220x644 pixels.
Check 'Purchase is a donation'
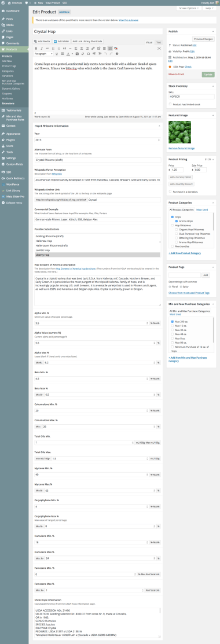[171, 191]
